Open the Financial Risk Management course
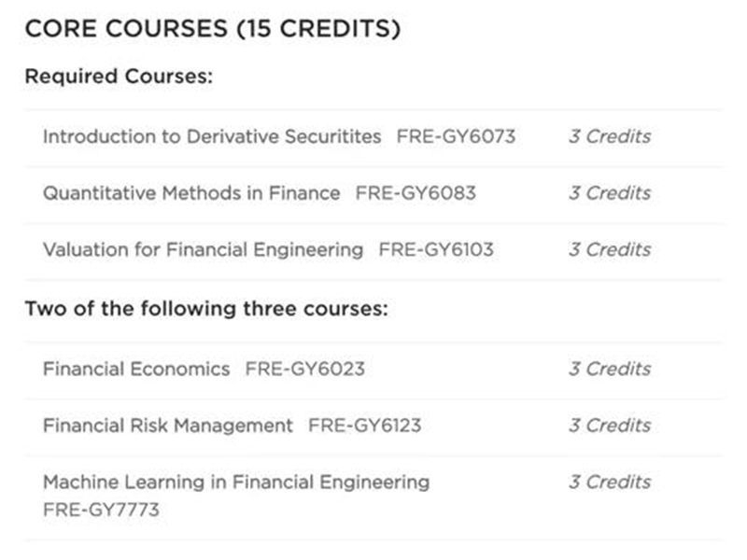Viewport: 747px width, 560px height. point(168,426)
